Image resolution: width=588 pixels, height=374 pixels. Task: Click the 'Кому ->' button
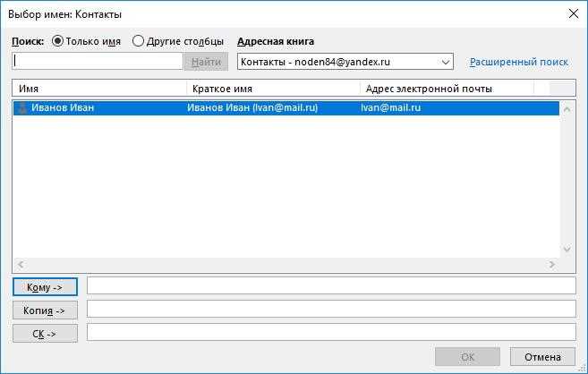[45, 287]
